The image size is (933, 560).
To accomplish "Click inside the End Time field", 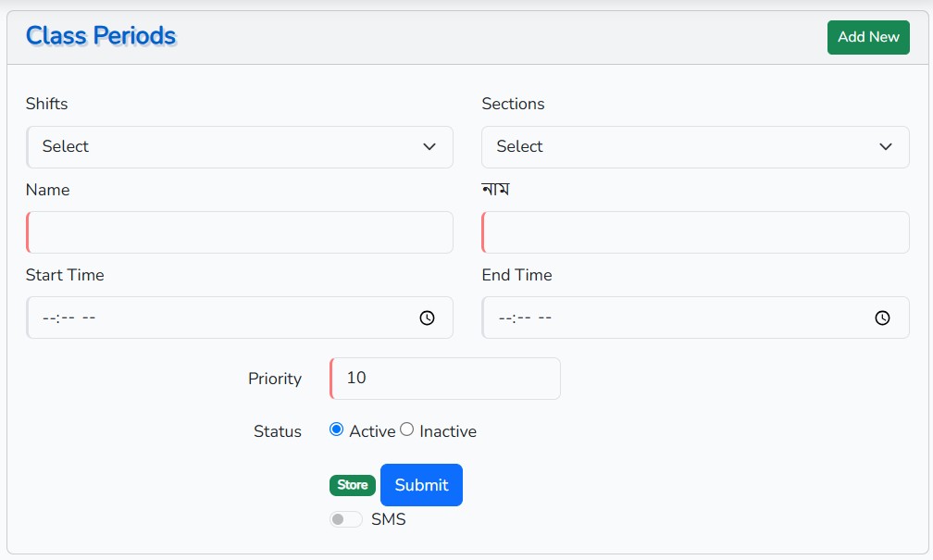I will click(676, 317).
